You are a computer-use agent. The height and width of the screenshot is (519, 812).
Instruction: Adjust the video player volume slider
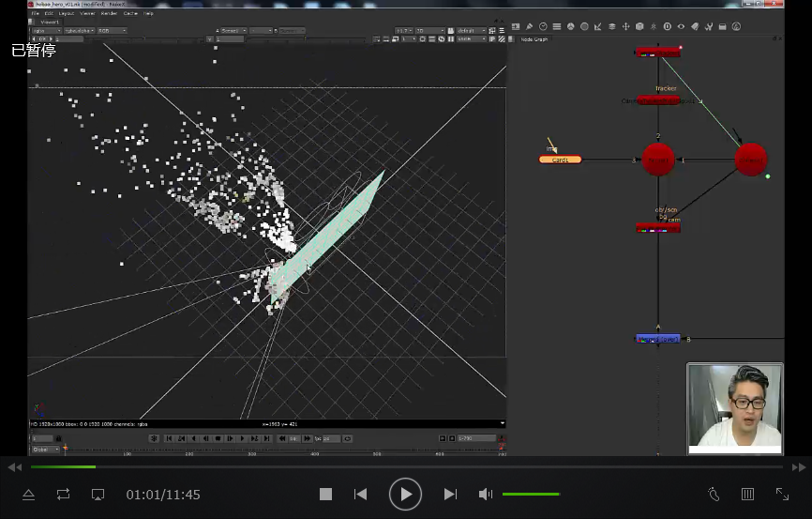(531, 494)
